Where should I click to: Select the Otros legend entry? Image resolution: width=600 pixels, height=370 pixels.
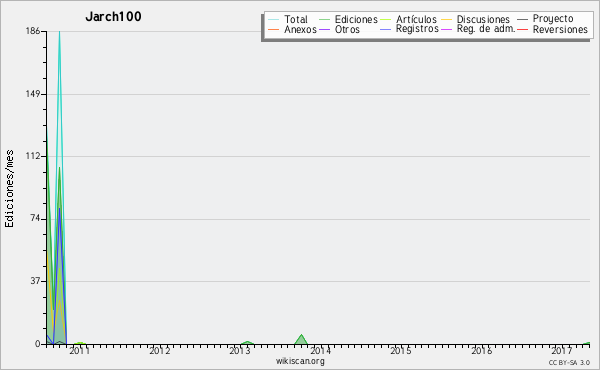pos(347,29)
